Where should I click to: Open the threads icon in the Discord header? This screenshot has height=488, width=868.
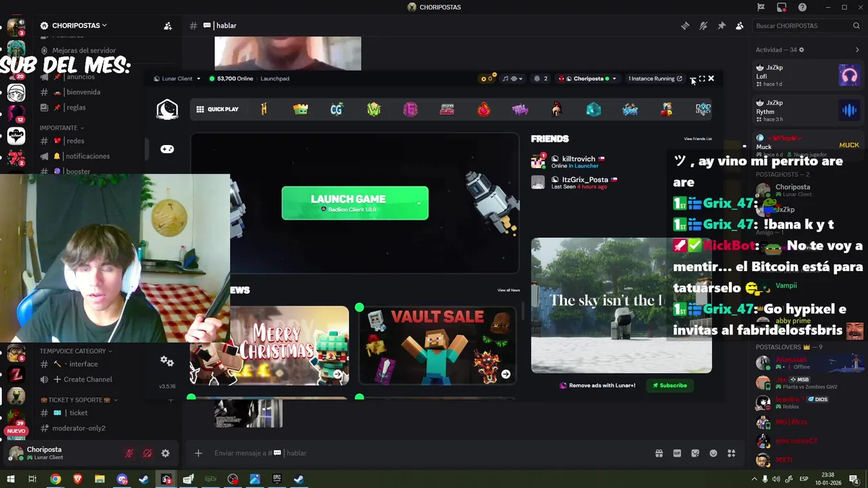(x=685, y=26)
